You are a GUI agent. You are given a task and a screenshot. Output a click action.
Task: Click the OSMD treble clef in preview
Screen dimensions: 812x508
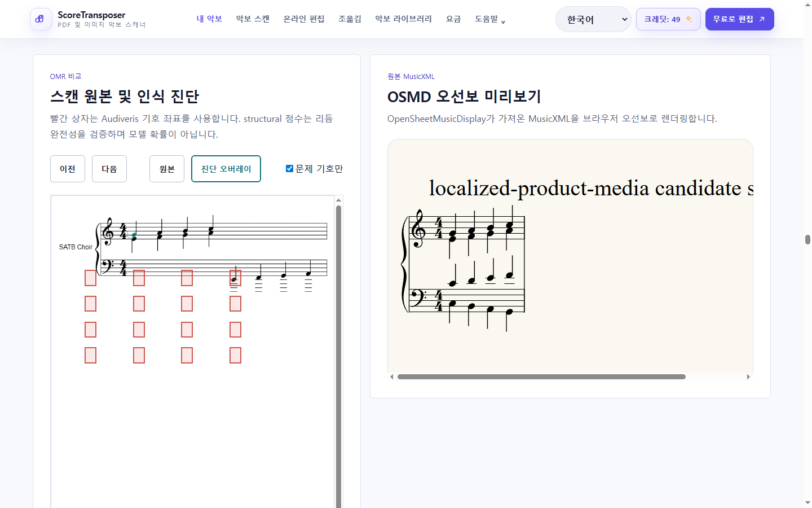(418, 228)
